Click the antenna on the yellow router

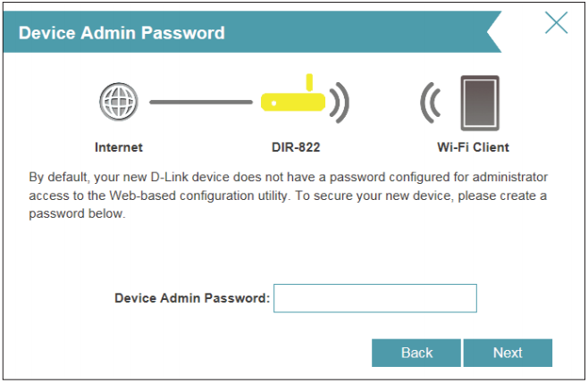point(308,84)
